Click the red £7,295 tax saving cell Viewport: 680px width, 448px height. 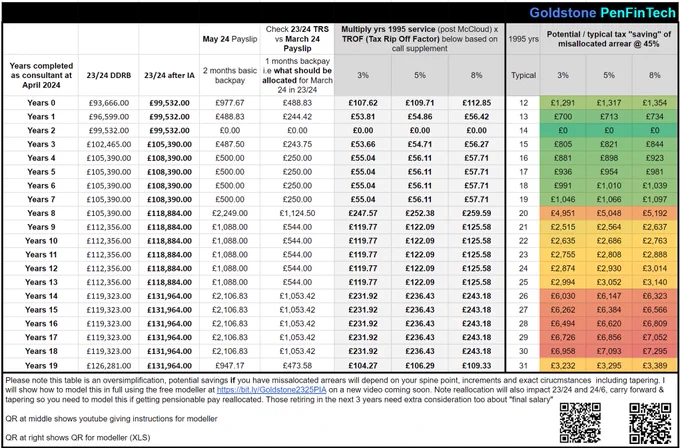655,351
